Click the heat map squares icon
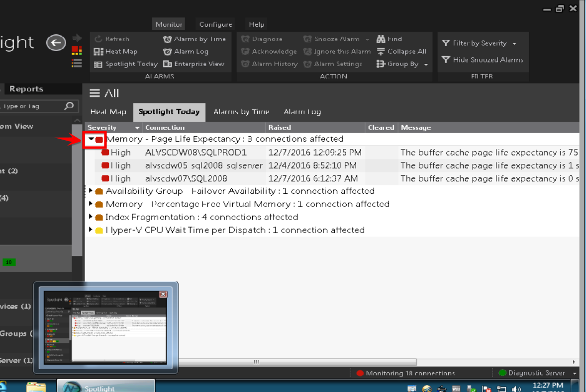The width and height of the screenshot is (586, 392). 77,50
